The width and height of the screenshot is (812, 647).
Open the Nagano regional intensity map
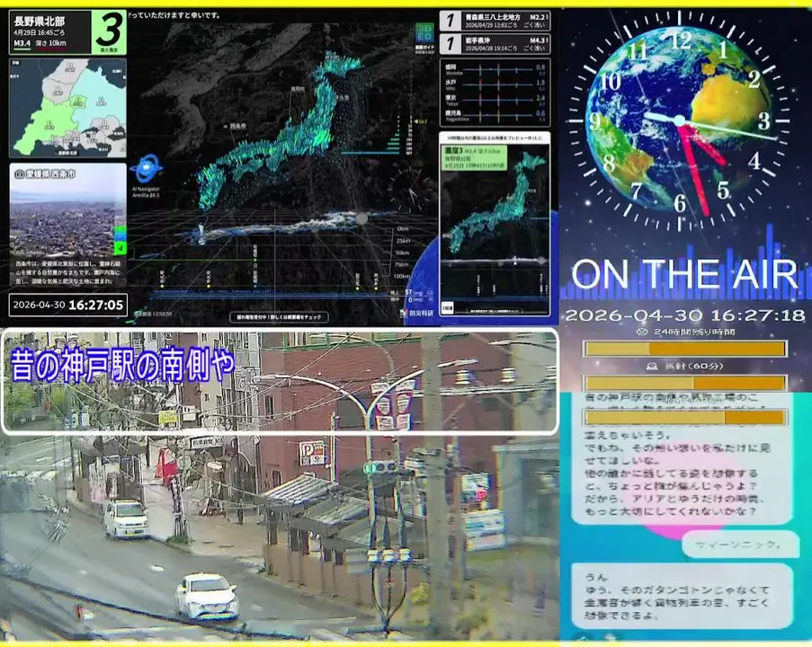pyautogui.click(x=67, y=108)
